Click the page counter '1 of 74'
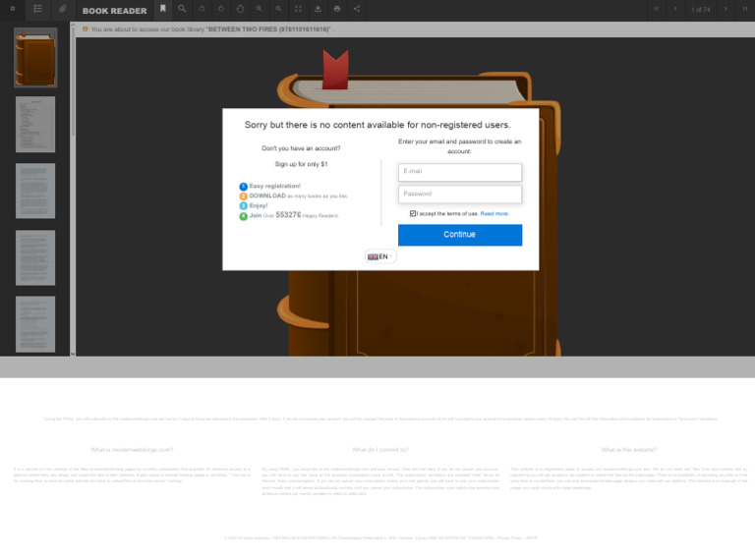755x560 pixels. coord(700,9)
